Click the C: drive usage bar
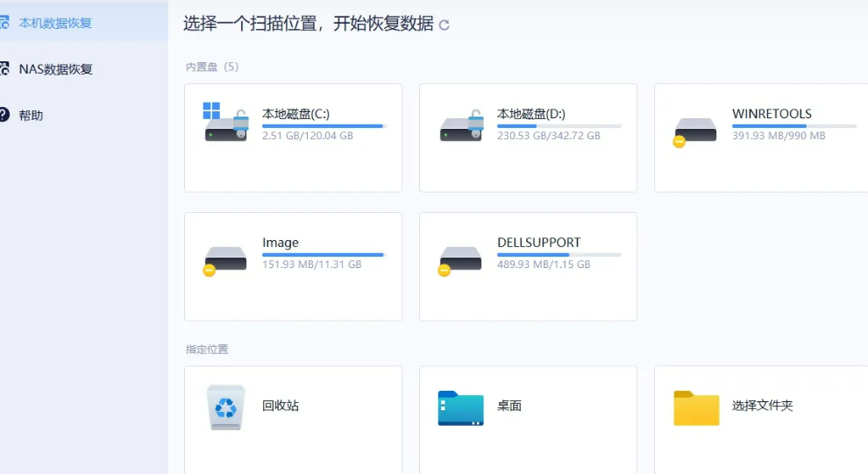The height and width of the screenshot is (474, 868). pyautogui.click(x=324, y=126)
